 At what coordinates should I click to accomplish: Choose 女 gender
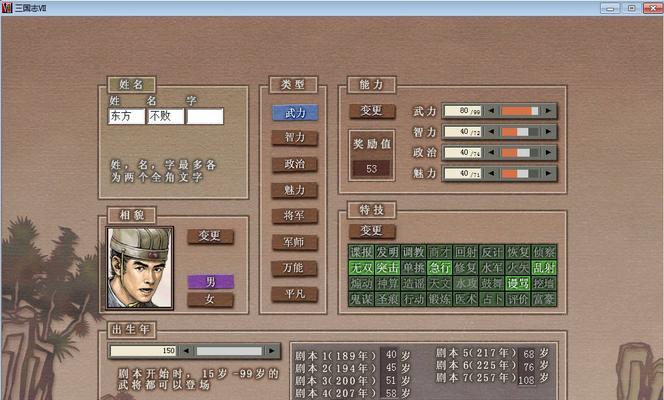[x=210, y=300]
